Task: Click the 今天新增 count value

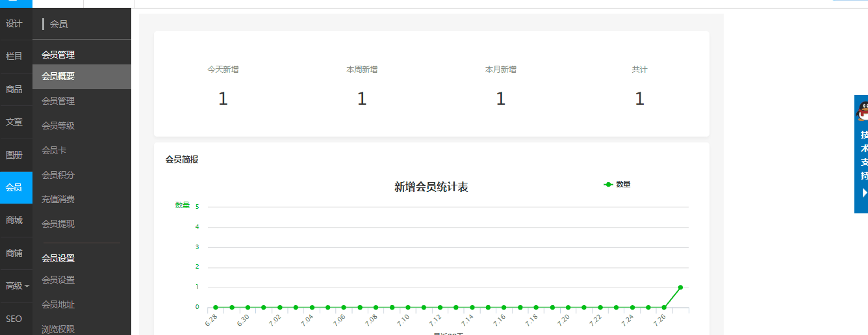Action: (x=223, y=99)
